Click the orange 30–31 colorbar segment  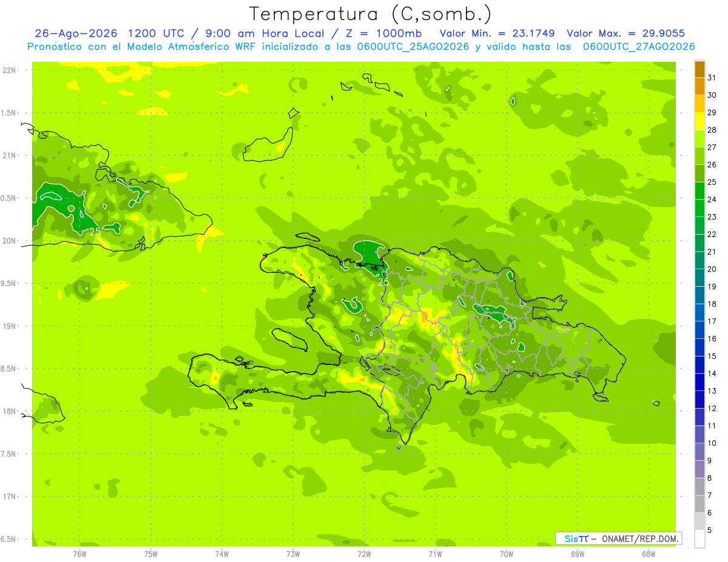tap(699, 86)
